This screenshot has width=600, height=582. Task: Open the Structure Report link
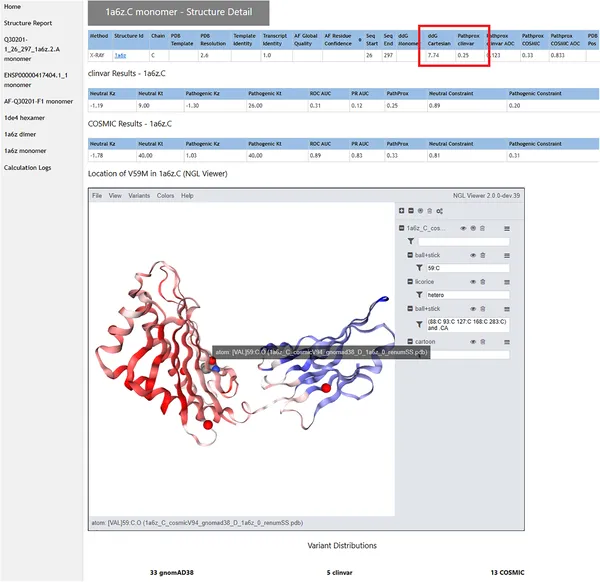pyautogui.click(x=28, y=23)
